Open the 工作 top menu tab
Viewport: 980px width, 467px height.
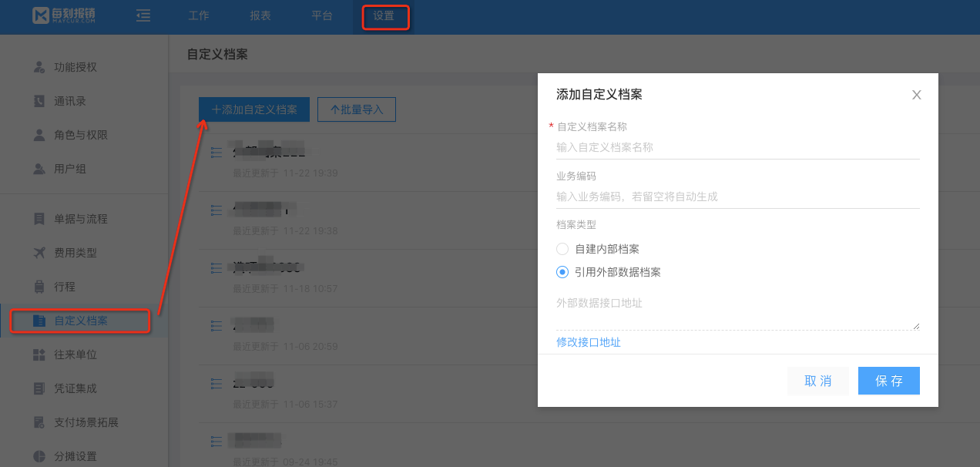tap(199, 15)
